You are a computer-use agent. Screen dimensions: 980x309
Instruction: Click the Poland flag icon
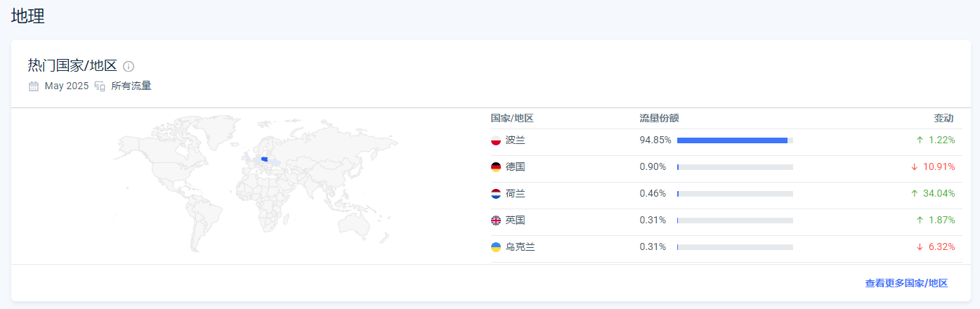coord(496,140)
